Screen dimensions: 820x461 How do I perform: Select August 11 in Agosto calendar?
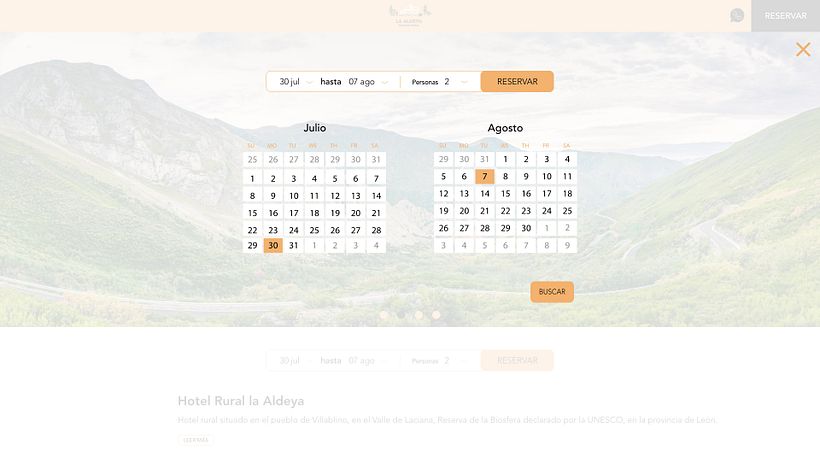coord(567,176)
